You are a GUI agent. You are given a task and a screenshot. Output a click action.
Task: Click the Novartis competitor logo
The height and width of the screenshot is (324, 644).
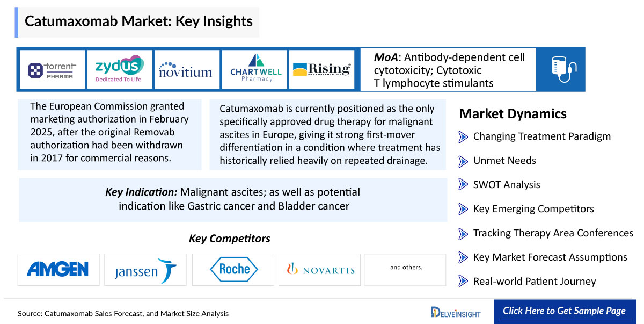320,269
